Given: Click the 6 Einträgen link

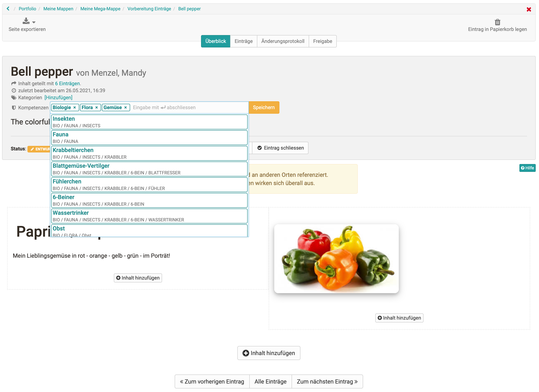Looking at the screenshot, I should coord(67,84).
